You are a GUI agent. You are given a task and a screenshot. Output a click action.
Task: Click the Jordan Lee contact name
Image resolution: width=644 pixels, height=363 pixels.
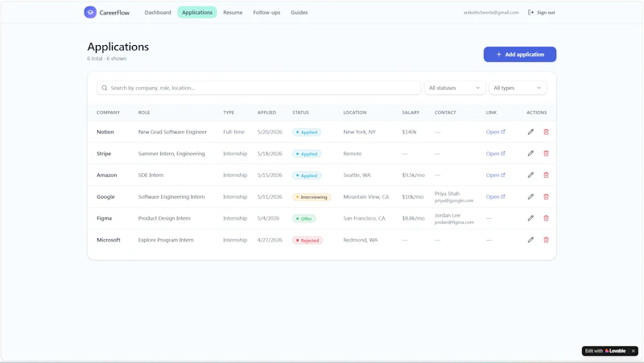tap(448, 215)
